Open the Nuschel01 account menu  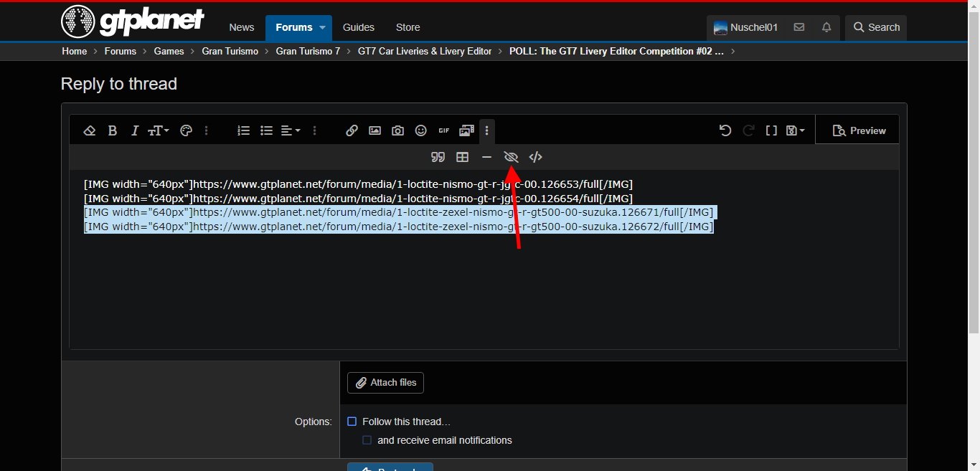745,27
